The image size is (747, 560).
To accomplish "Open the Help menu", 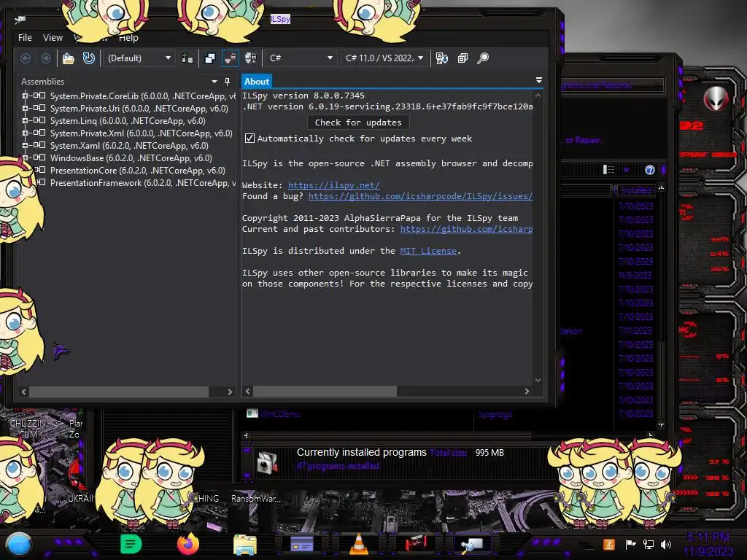I will tap(128, 38).
